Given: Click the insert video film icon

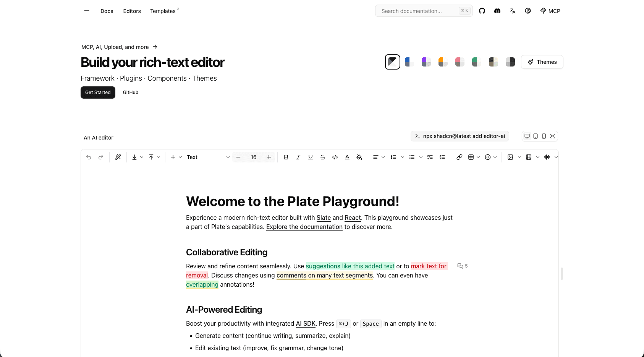Looking at the screenshot, I should (529, 157).
